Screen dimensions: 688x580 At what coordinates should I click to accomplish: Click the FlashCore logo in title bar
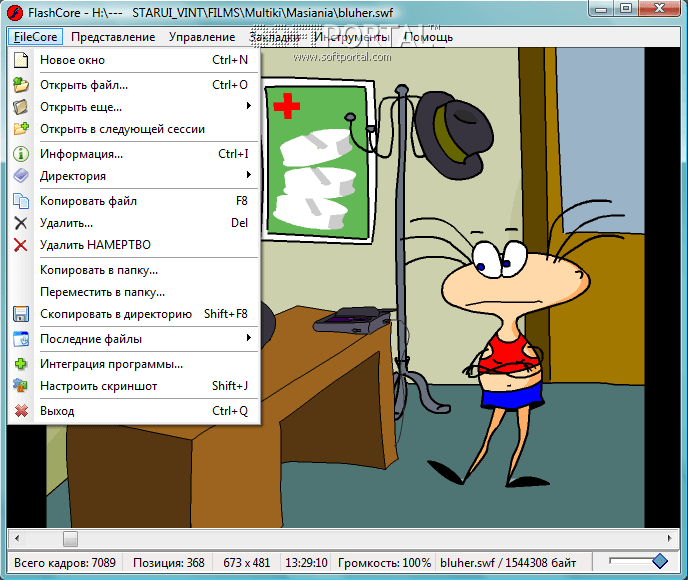coord(15,13)
